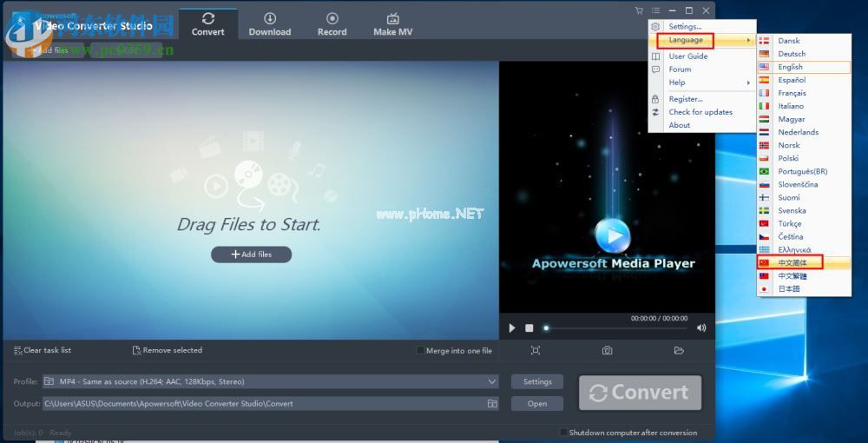
Task: Click the large Convert button
Action: [x=640, y=393]
